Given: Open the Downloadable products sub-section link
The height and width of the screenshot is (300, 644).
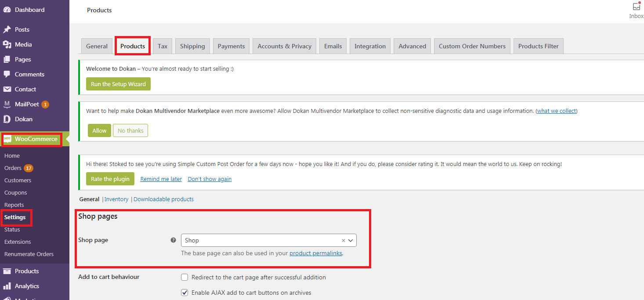Looking at the screenshot, I should (163, 199).
